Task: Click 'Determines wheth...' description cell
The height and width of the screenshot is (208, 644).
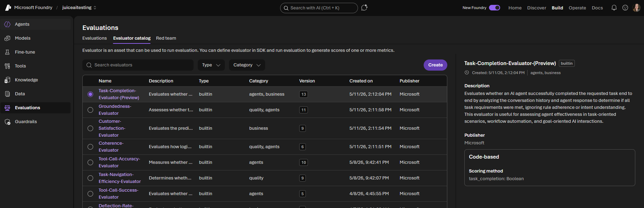Action: pyautogui.click(x=170, y=178)
